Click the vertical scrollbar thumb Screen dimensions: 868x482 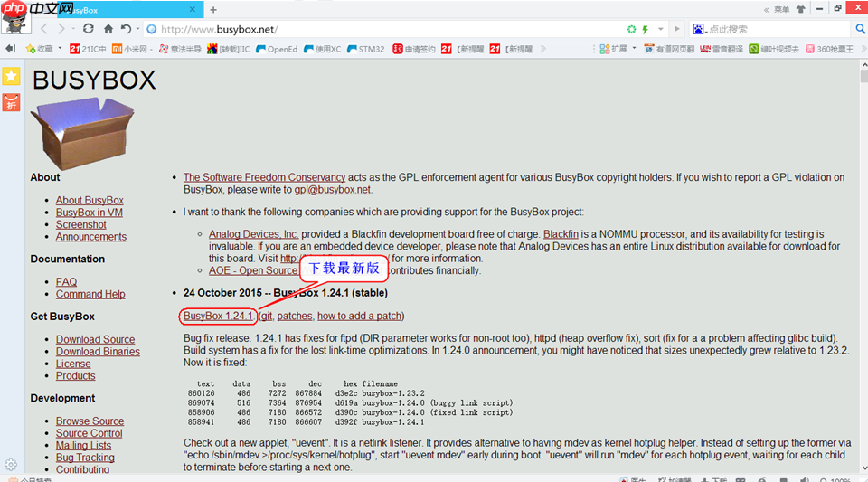(863, 76)
